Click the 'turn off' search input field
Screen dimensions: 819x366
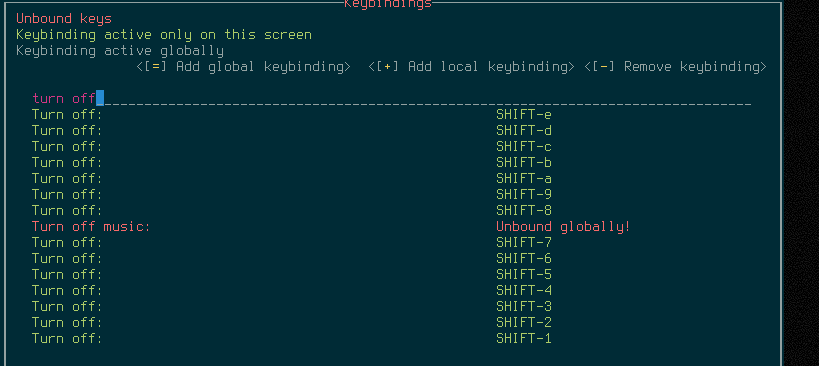point(391,98)
